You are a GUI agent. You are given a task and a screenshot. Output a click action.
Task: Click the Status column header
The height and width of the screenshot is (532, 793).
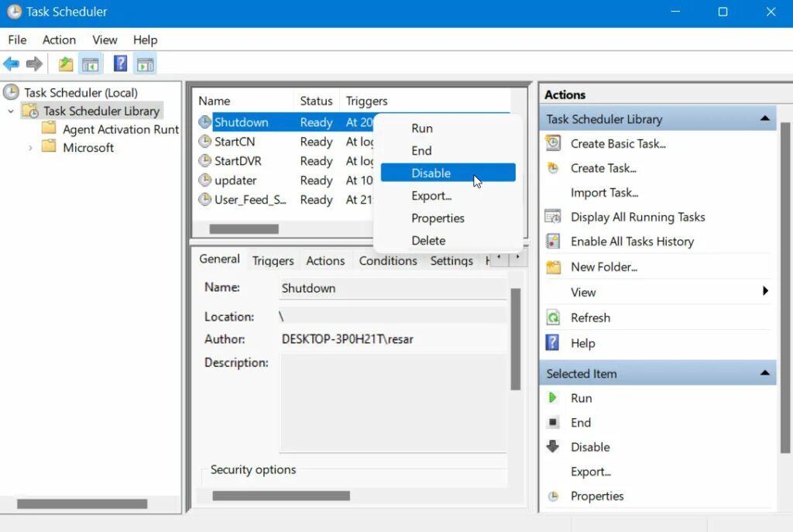click(316, 101)
